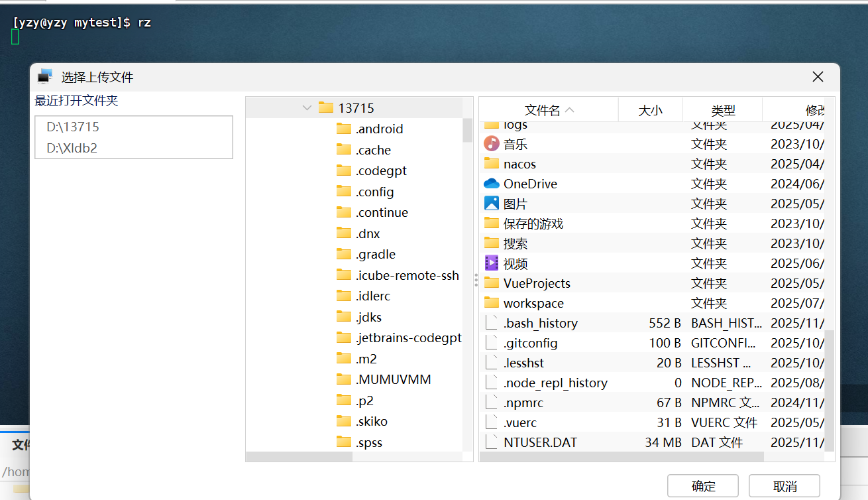This screenshot has height=500, width=868.
Task: Open .m2 folder in tree
Action: pos(366,359)
